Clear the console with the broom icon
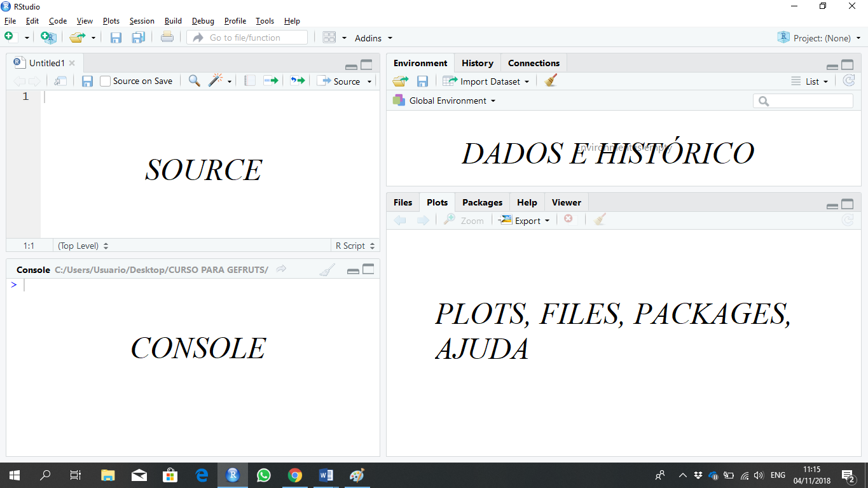This screenshot has width=868, height=488. point(327,270)
